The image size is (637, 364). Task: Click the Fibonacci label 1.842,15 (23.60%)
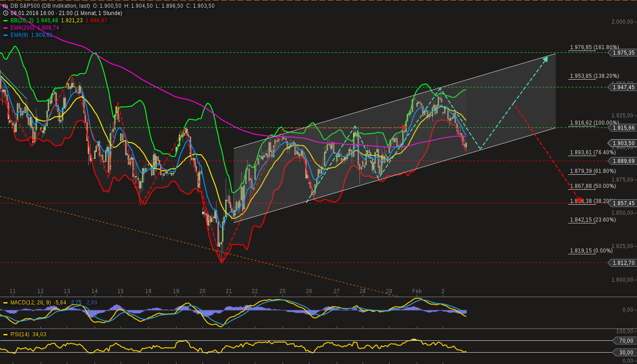(x=593, y=220)
